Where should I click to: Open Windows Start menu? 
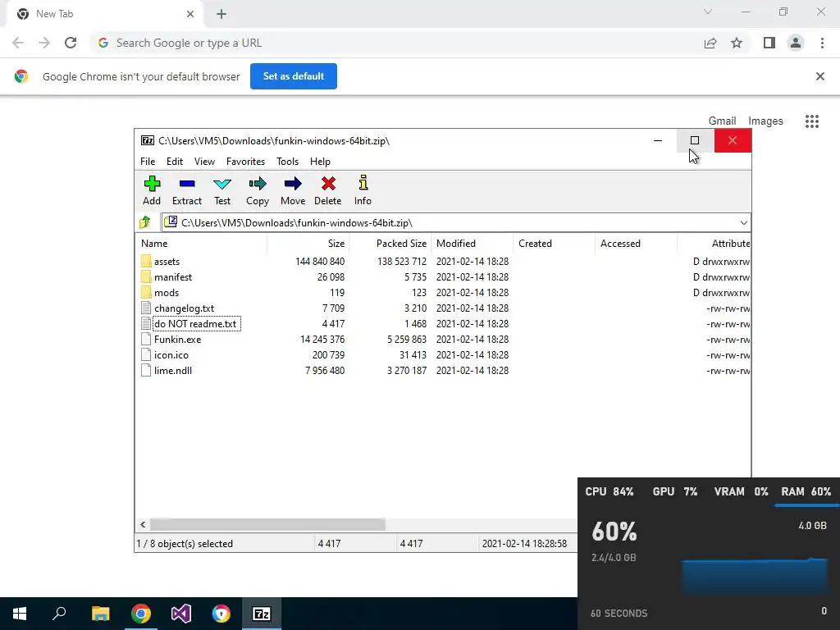pos(20,614)
